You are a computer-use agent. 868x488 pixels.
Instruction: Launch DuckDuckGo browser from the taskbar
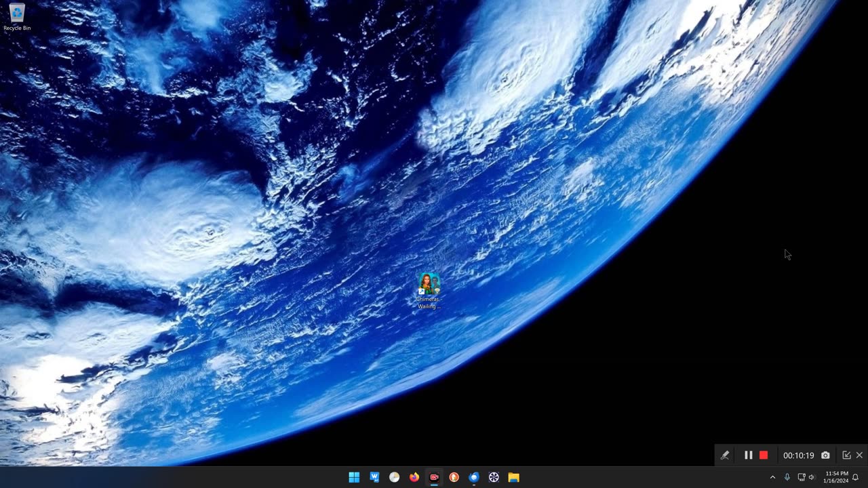tap(454, 477)
